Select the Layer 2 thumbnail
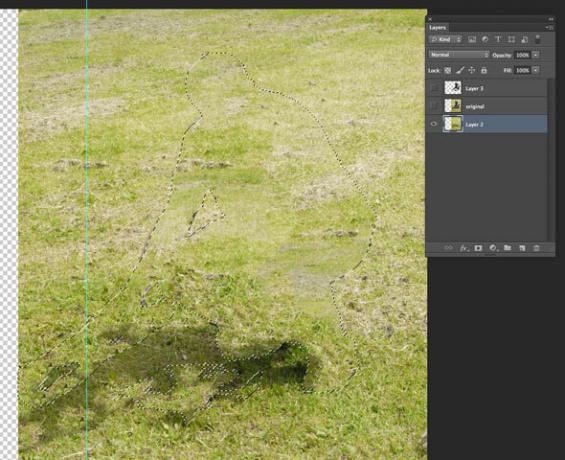The width and height of the screenshot is (565, 460). point(453,124)
